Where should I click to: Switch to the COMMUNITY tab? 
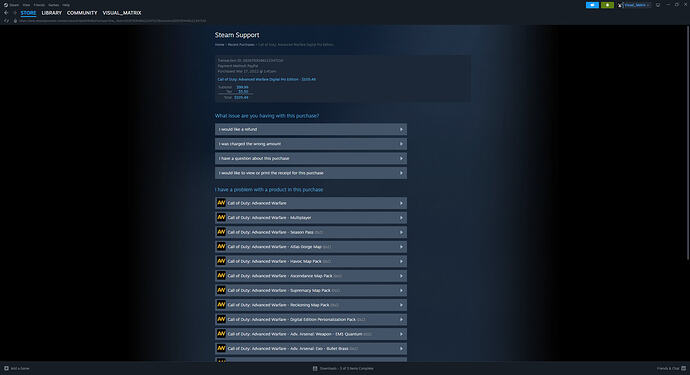[82, 13]
